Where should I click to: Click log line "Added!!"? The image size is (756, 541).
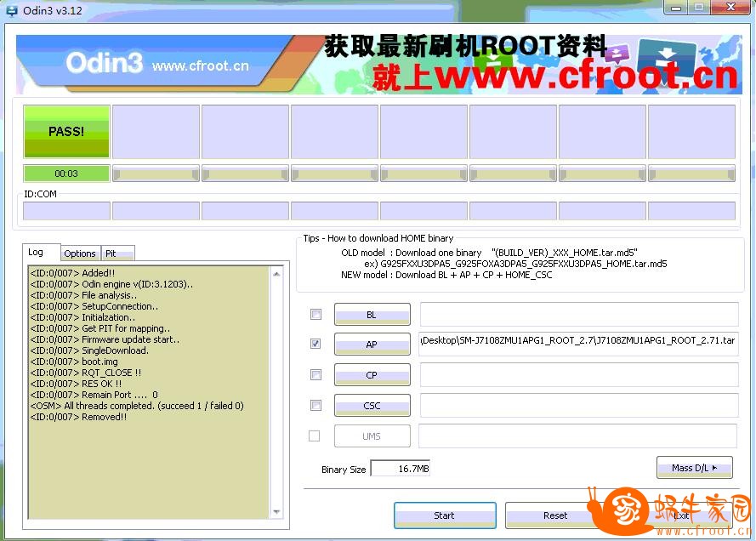tap(73, 273)
